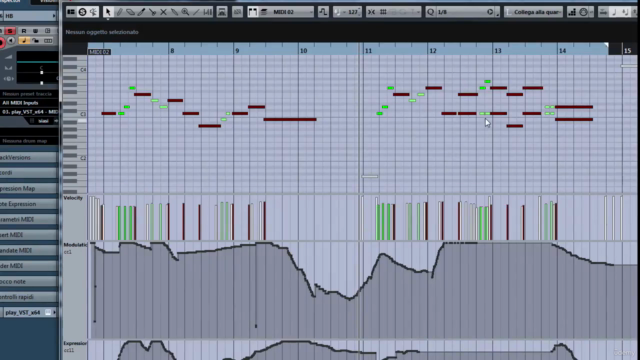Click the lock track icon in inspector
The image size is (640, 360).
[36, 41]
